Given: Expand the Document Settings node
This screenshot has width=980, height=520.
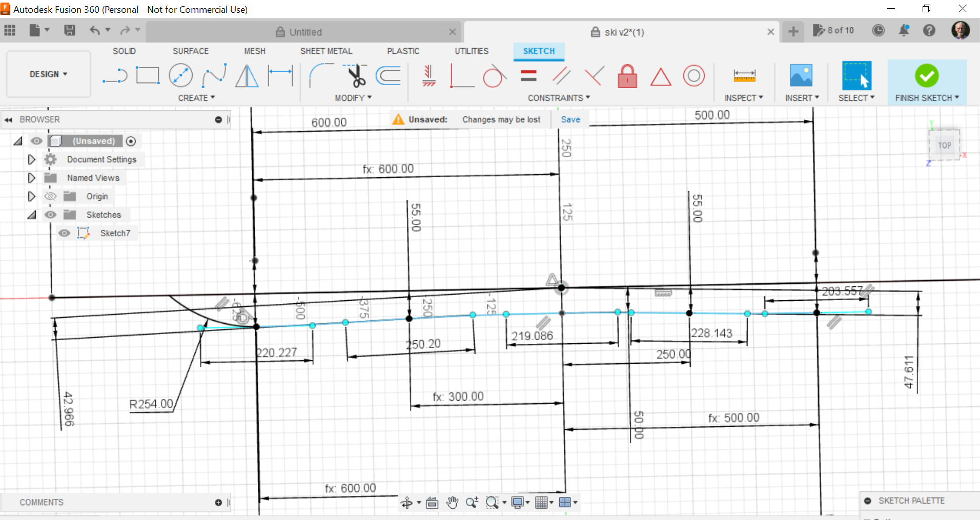Looking at the screenshot, I should click(x=31, y=160).
